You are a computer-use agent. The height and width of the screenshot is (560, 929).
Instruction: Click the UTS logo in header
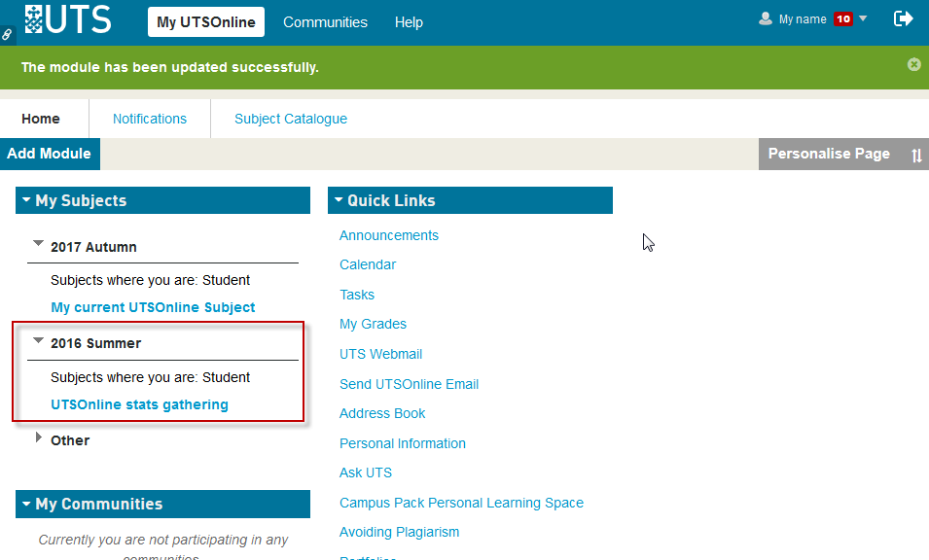pos(68,19)
